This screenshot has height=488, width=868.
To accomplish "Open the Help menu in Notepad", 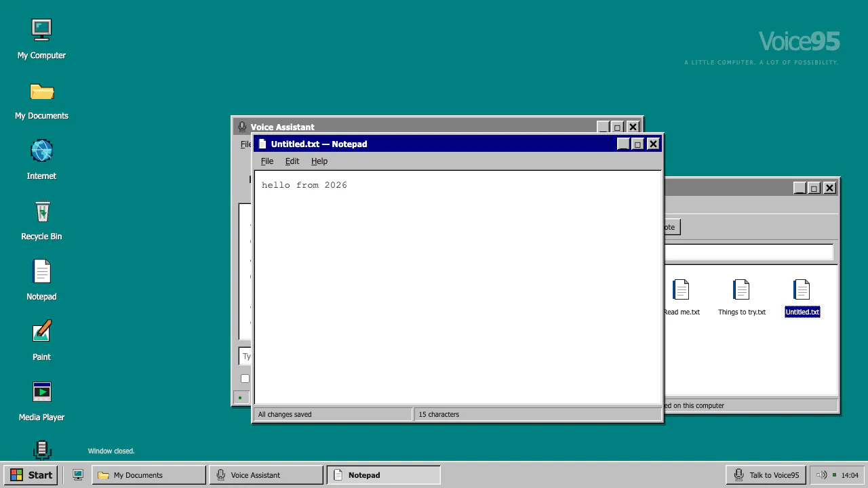I will [319, 161].
